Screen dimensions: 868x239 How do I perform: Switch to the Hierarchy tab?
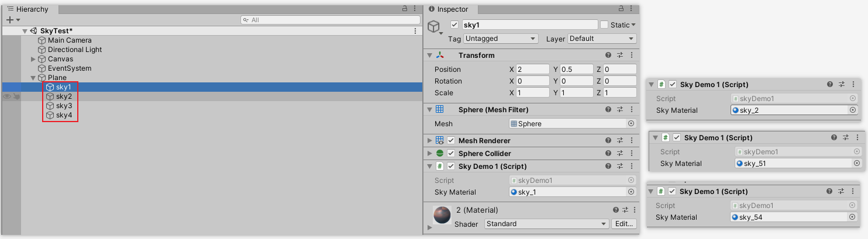coord(29,9)
